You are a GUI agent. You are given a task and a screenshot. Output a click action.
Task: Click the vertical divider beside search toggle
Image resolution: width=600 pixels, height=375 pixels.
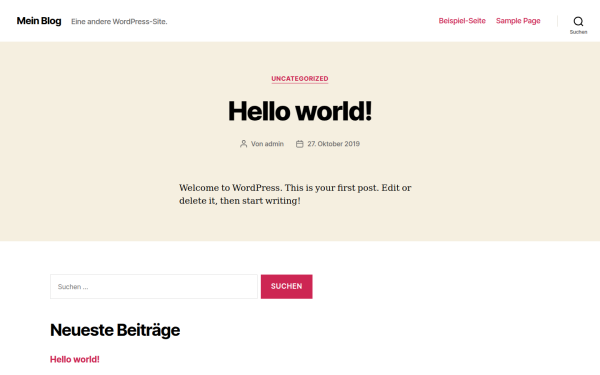coord(558,21)
